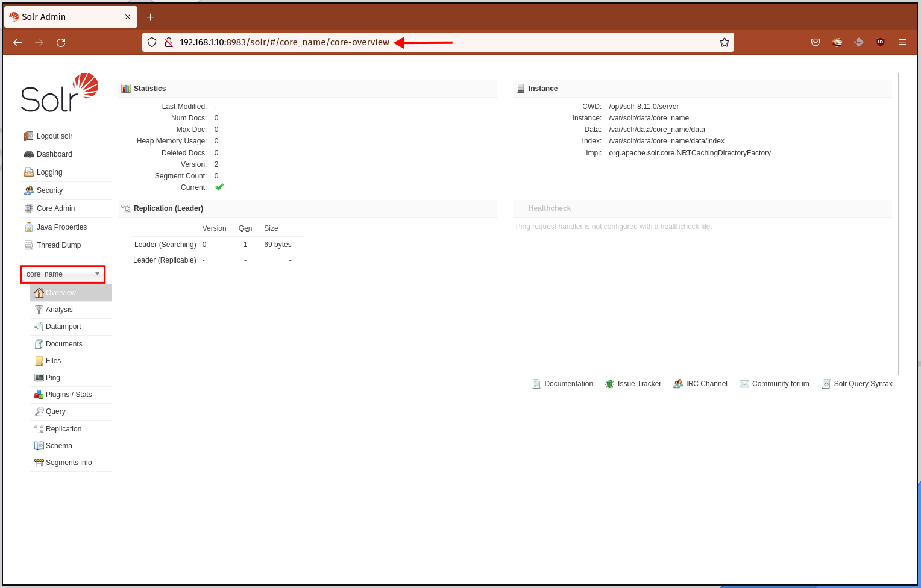Close the Solr Admin tab
The height and width of the screenshot is (588, 921).
click(x=128, y=17)
